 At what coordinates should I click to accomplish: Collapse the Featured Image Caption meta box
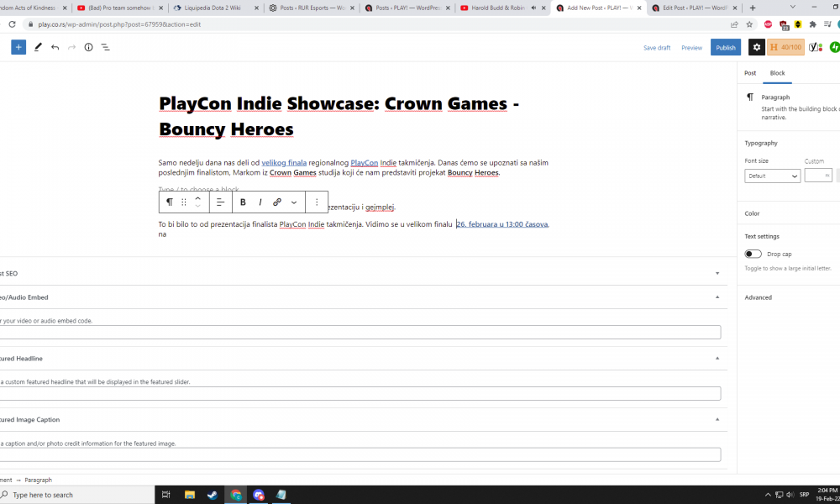[x=717, y=419]
